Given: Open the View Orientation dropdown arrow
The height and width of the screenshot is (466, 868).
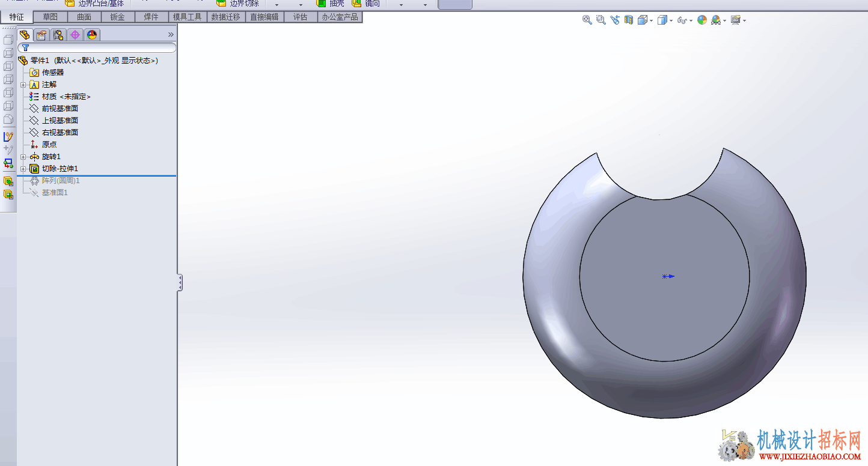Looking at the screenshot, I should coord(652,21).
